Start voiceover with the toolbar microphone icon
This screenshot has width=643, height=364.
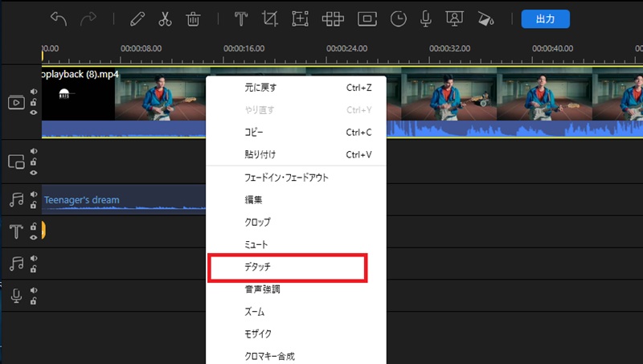[426, 18]
